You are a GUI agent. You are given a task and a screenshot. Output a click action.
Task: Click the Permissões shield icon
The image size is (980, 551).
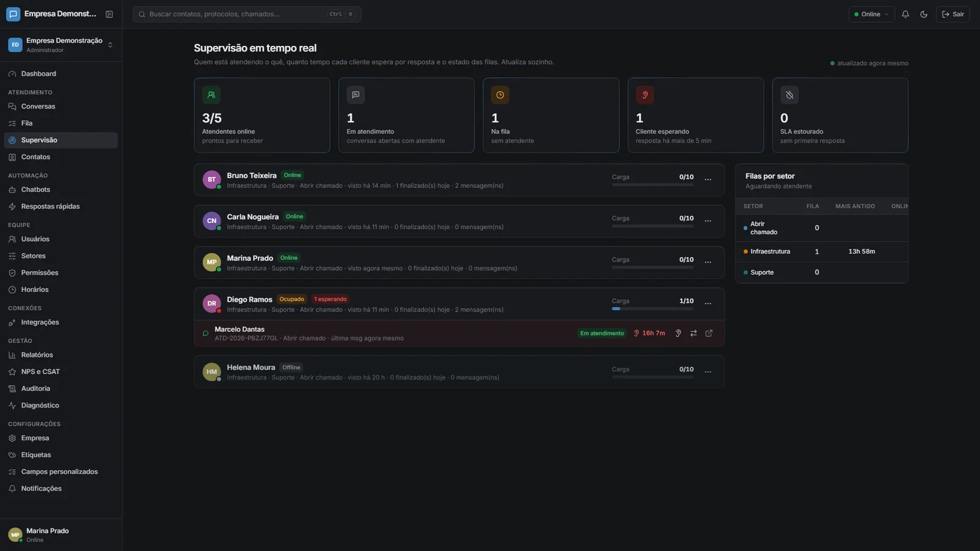(12, 273)
